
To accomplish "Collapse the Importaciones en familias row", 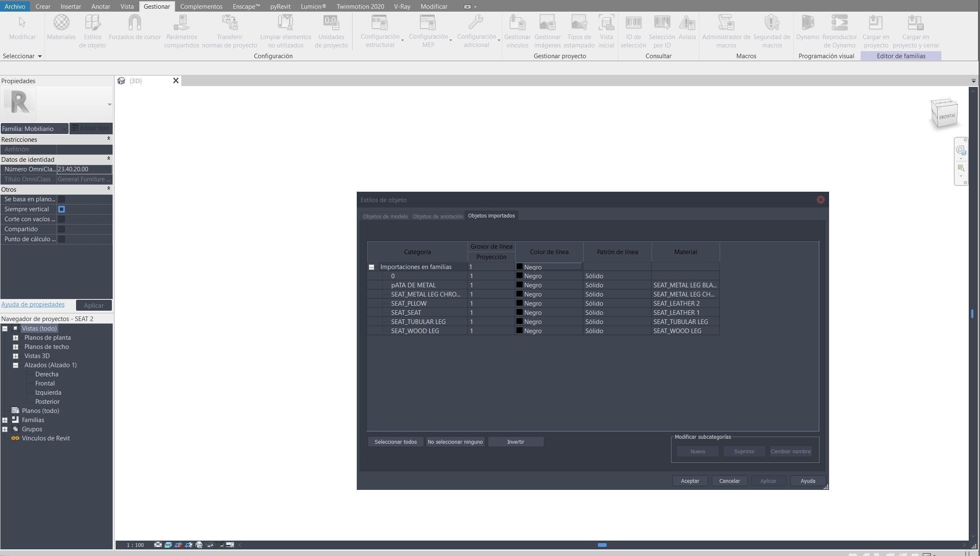I will click(371, 267).
